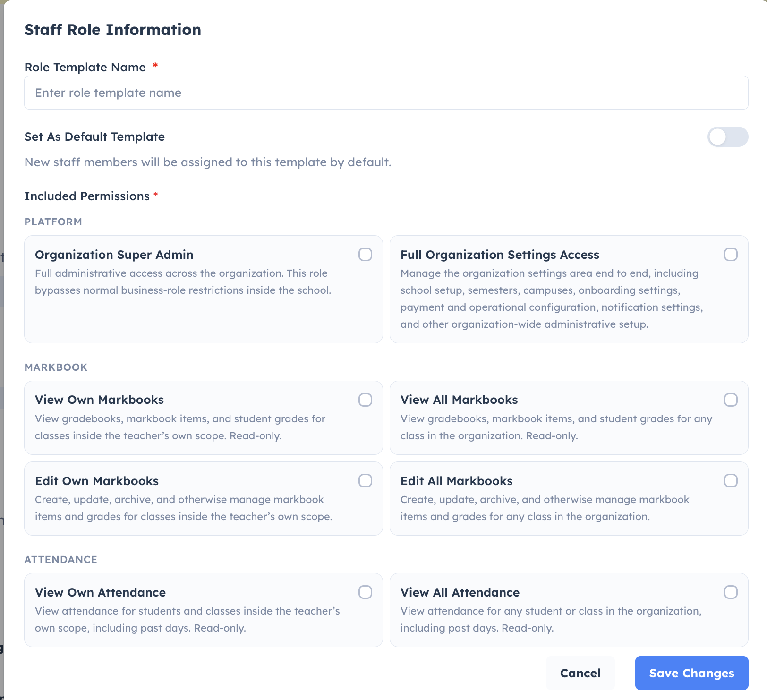Check the Edit Own Markbooks checkbox
This screenshot has width=767, height=700.
point(365,481)
